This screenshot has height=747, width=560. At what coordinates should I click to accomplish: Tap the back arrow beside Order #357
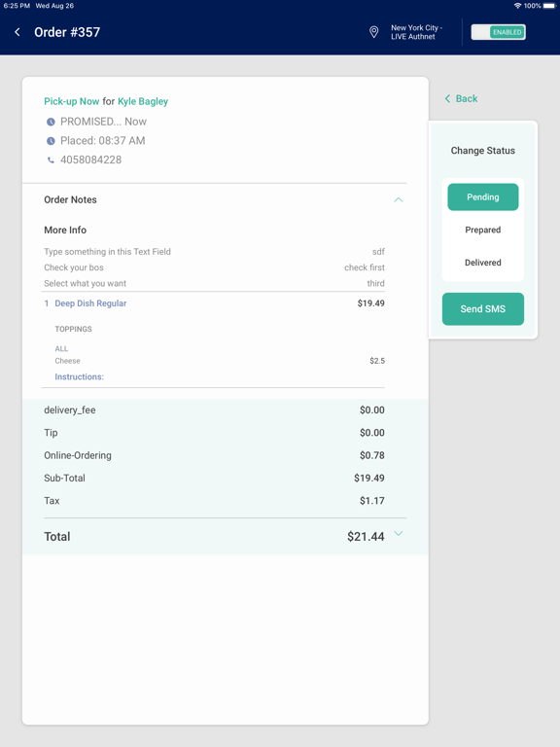tap(17, 32)
